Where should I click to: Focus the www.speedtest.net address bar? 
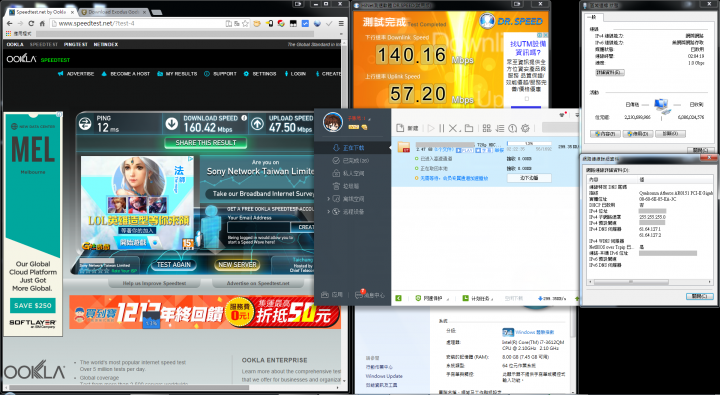point(138,23)
